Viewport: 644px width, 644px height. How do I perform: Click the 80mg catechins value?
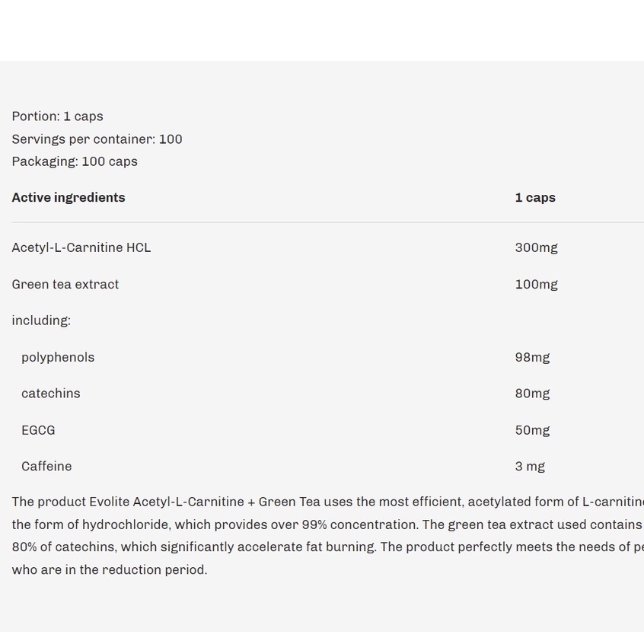(532, 394)
